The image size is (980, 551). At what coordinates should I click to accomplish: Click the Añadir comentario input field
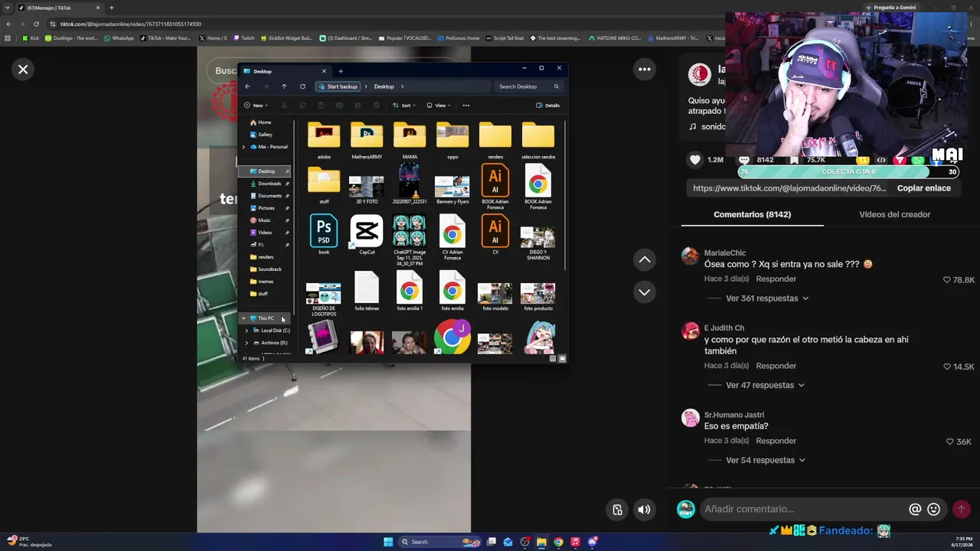803,509
